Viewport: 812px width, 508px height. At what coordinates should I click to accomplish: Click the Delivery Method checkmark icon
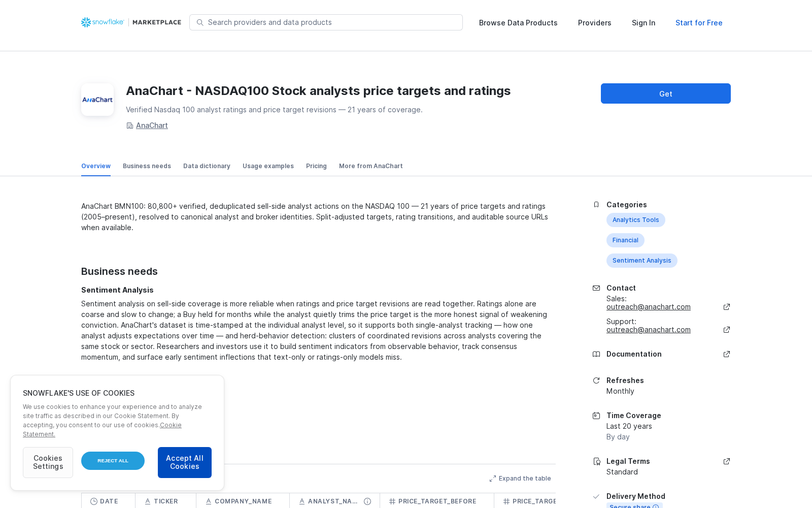pyautogui.click(x=596, y=496)
